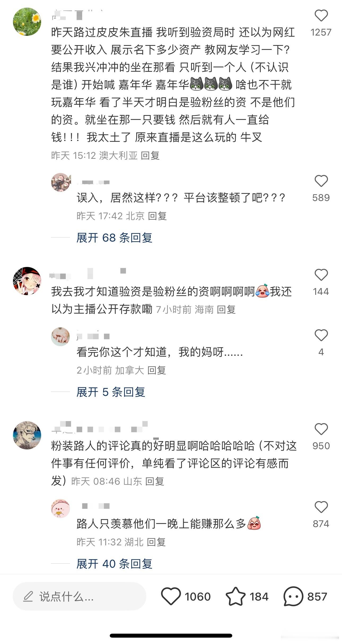Tap 回复 on the Australia comment
The width and height of the screenshot is (342, 644).
coord(150,155)
